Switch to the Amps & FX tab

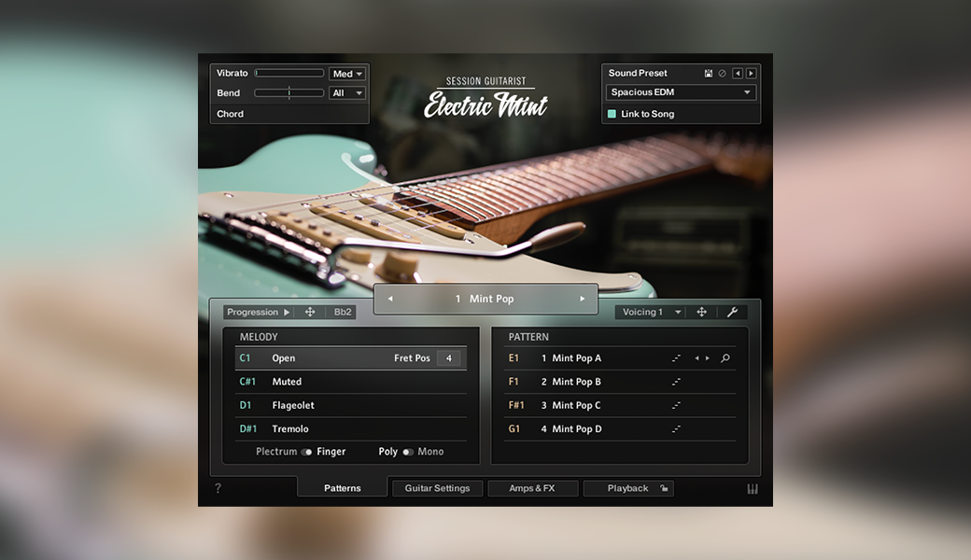point(532,488)
